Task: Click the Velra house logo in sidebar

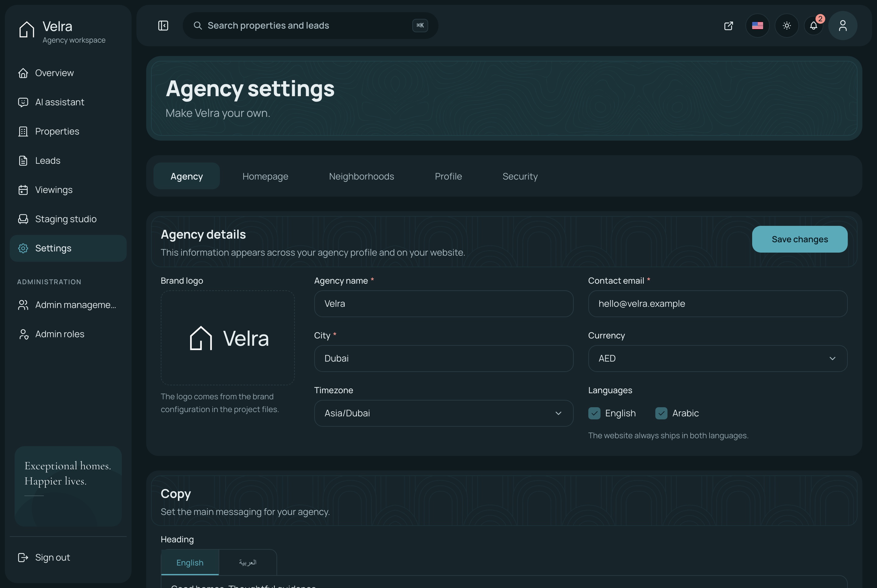Action: tap(26, 29)
